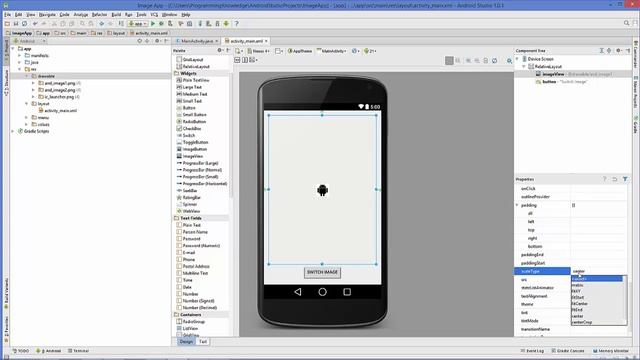640x360 pixels.
Task: Open the Build menu
Action: pos(116,14)
